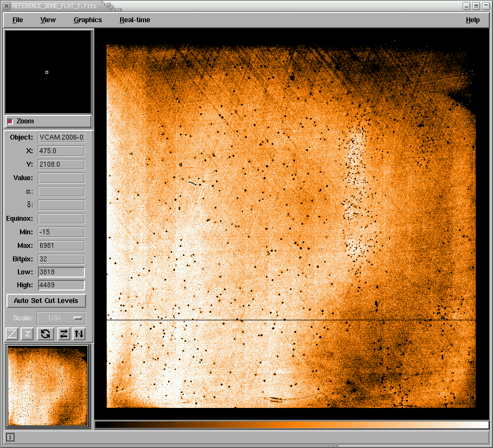Click the High cut field 4489

61,285
